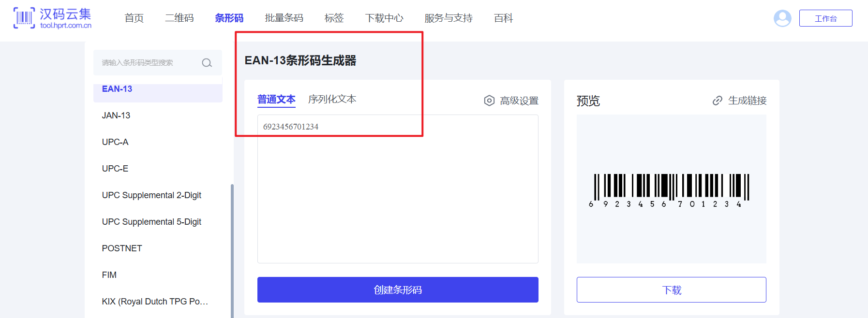The width and height of the screenshot is (868, 318).
Task: Click the 生成链接 link text
Action: click(748, 101)
